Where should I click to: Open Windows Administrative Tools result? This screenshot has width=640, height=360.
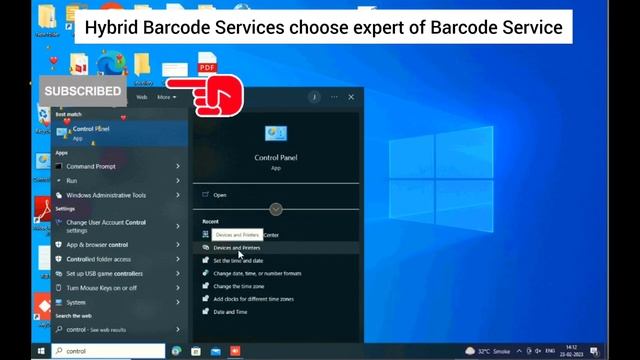119,195
